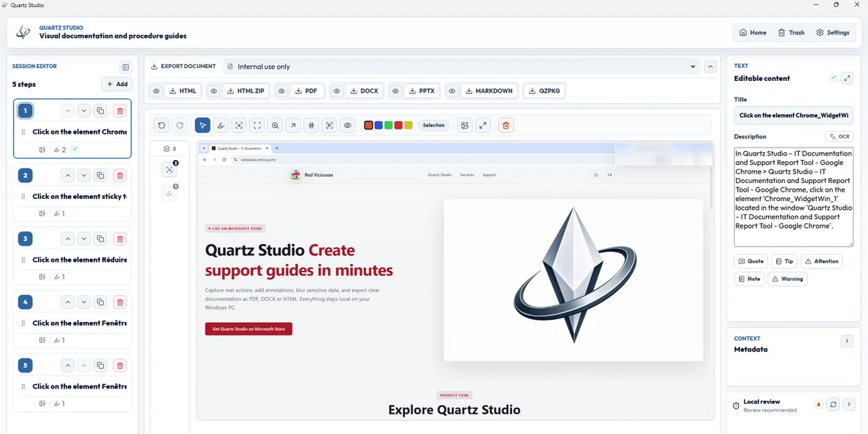Toggle the eye blur tool in annotation toolbar
This screenshot has width=868, height=434.
(347, 125)
